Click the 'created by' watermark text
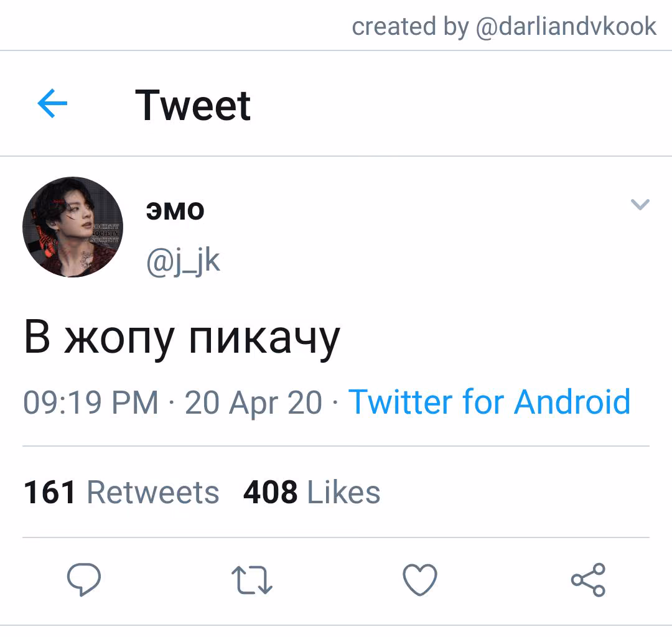This screenshot has height=637, width=672. pyautogui.click(x=410, y=27)
